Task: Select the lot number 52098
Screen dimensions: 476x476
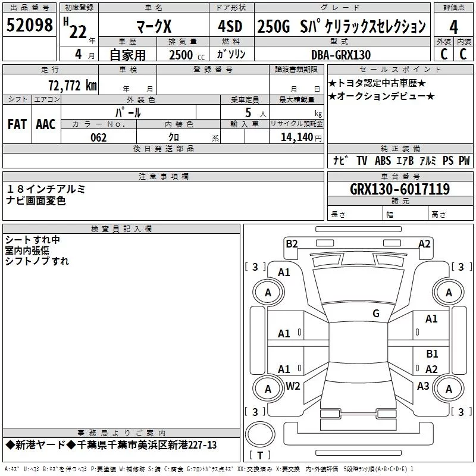Action: 29,25
